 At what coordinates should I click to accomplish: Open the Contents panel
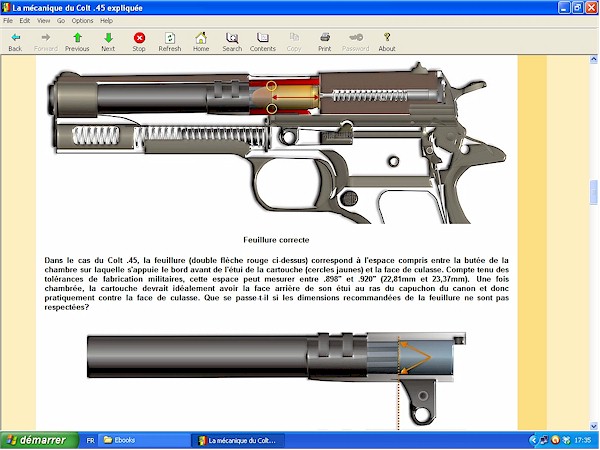point(262,42)
